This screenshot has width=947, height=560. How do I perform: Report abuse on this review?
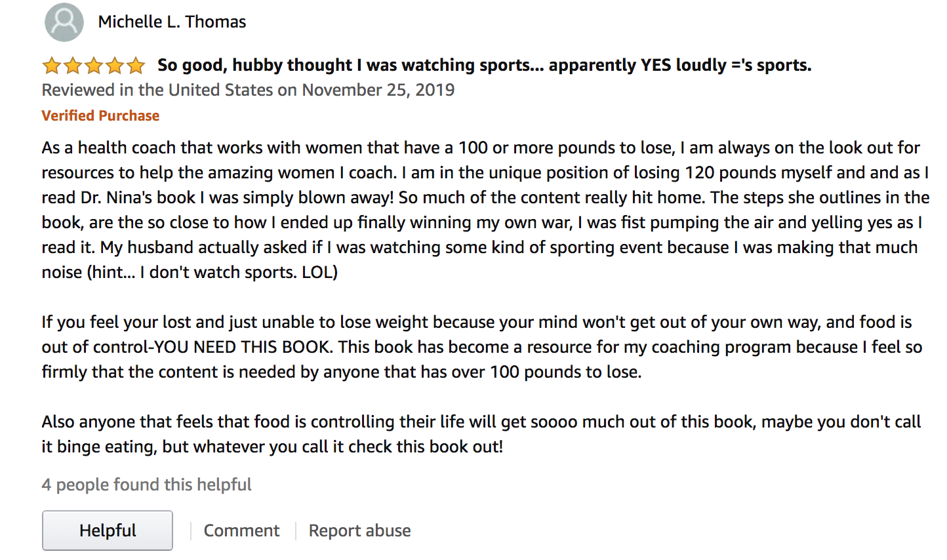point(360,530)
